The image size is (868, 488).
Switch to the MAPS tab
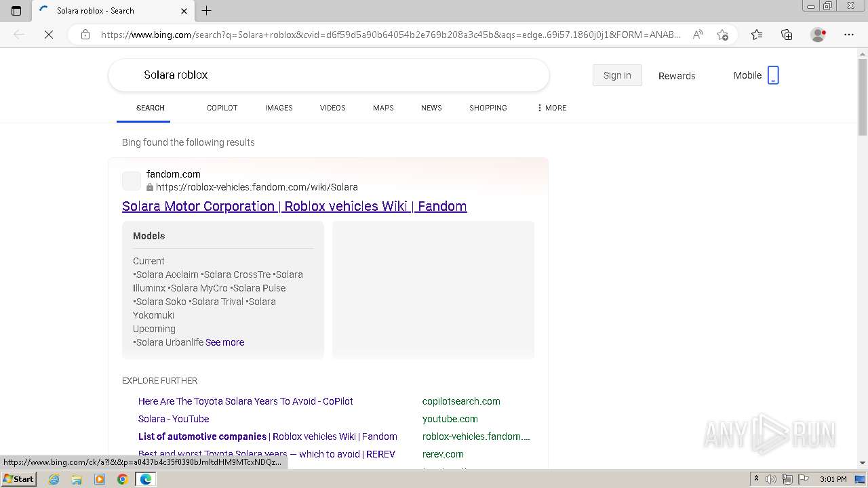tap(383, 108)
